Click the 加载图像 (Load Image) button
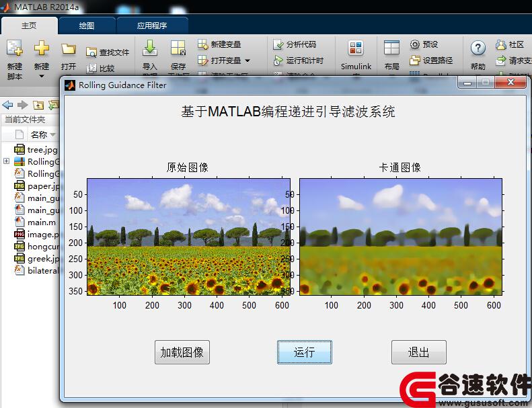 182,352
